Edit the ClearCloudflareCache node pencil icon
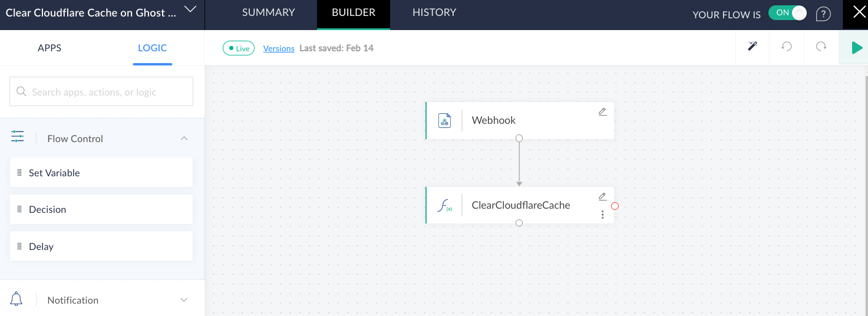Screen dimensions: 868x316 602,197
